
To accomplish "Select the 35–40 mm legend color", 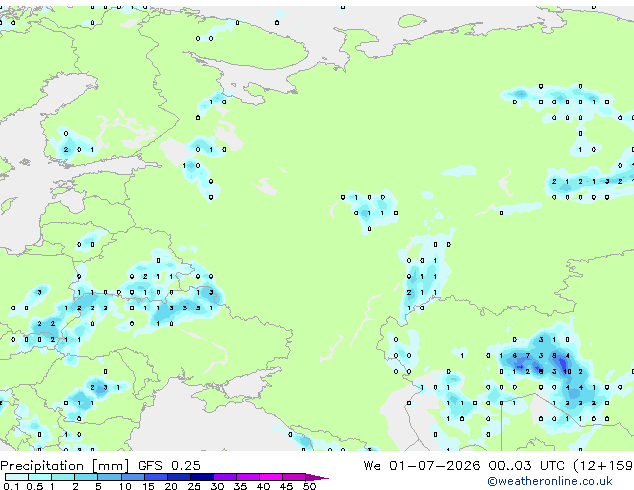I will tap(248, 477).
